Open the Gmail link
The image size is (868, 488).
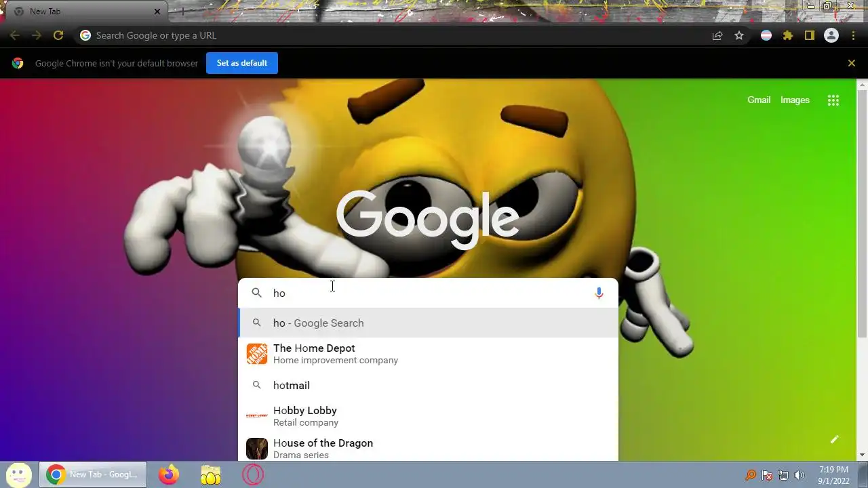click(x=759, y=100)
